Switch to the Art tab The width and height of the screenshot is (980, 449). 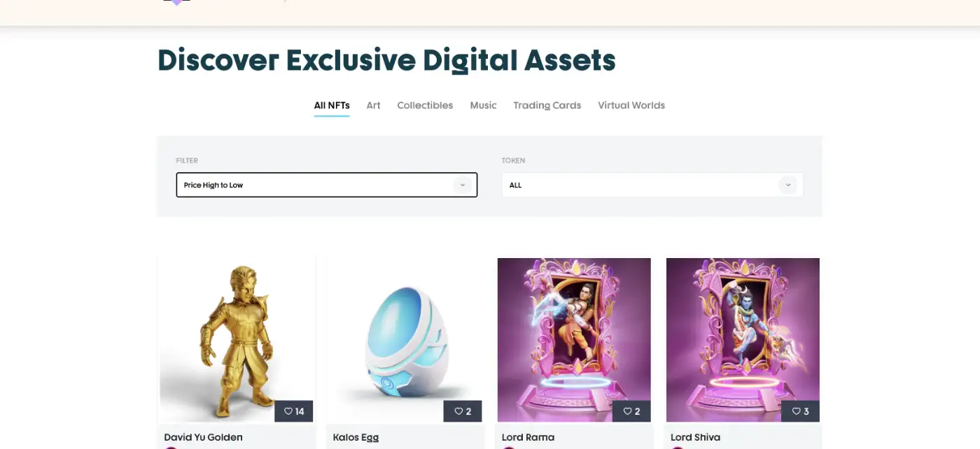click(x=374, y=105)
